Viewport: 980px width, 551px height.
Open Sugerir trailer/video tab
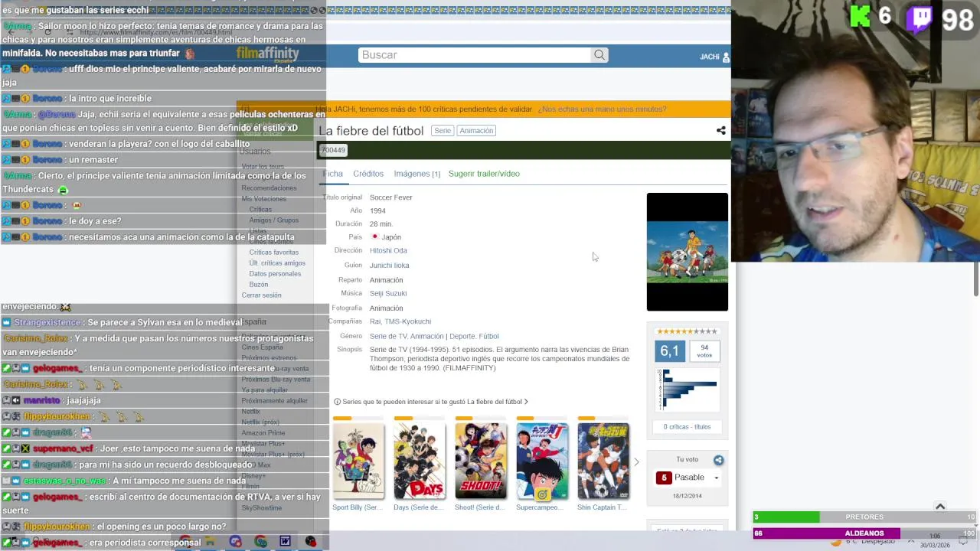pyautogui.click(x=484, y=174)
